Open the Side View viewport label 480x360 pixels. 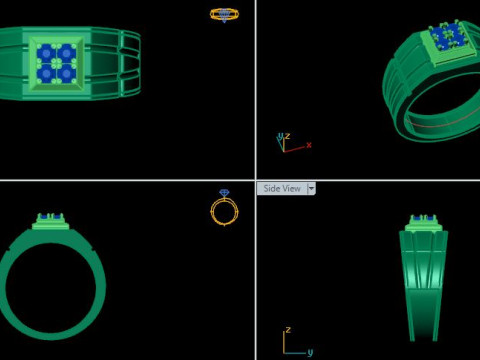(282, 189)
